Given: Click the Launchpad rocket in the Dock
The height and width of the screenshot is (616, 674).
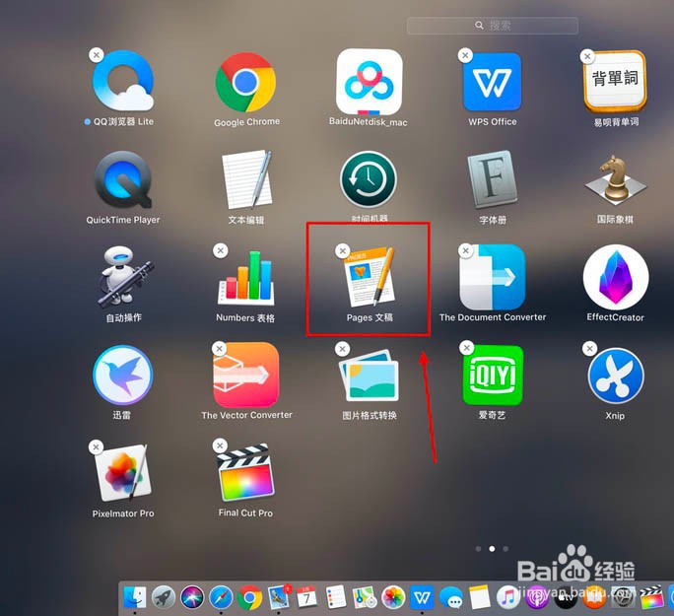Looking at the screenshot, I should pos(164,597).
